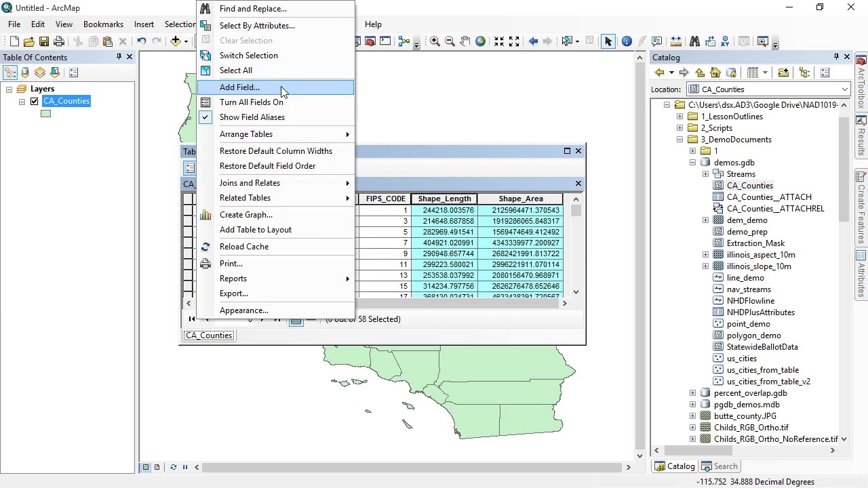Click Catalog Go To Home Folder icon
Screen dimensions: 868x488
tap(715, 73)
